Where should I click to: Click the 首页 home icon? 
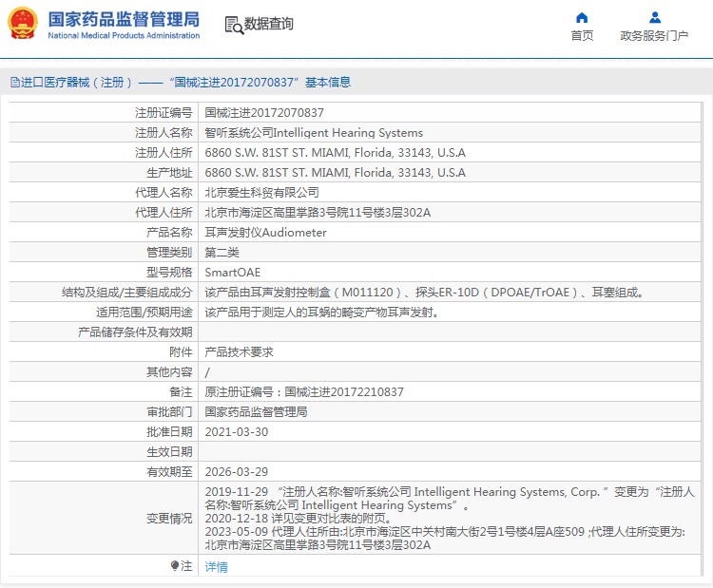582,17
